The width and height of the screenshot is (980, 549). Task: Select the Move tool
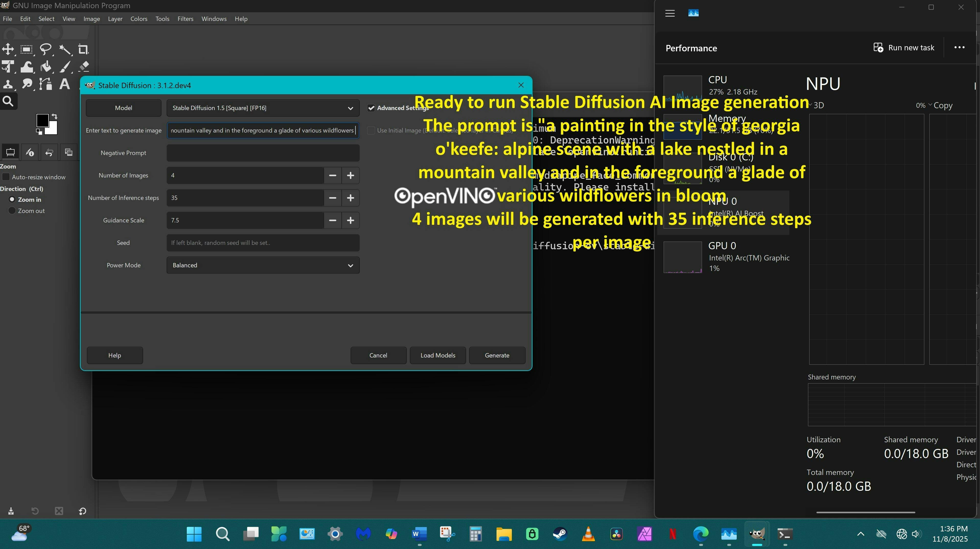[x=8, y=50]
